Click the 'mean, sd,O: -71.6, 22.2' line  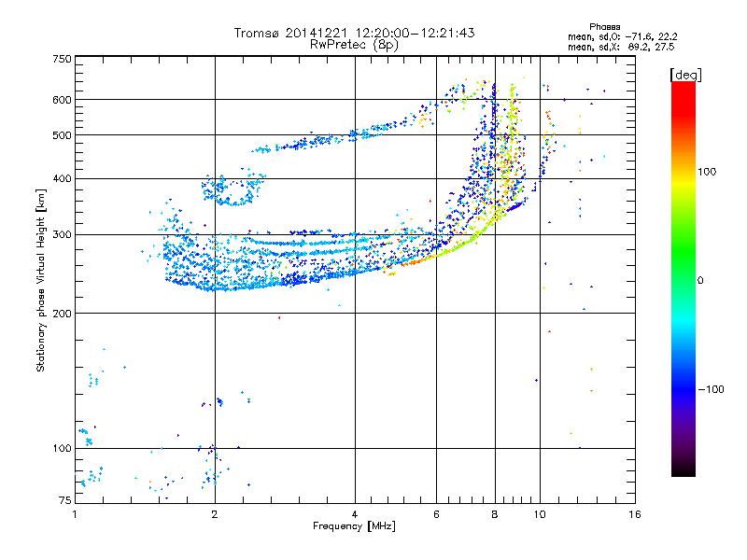coord(622,36)
